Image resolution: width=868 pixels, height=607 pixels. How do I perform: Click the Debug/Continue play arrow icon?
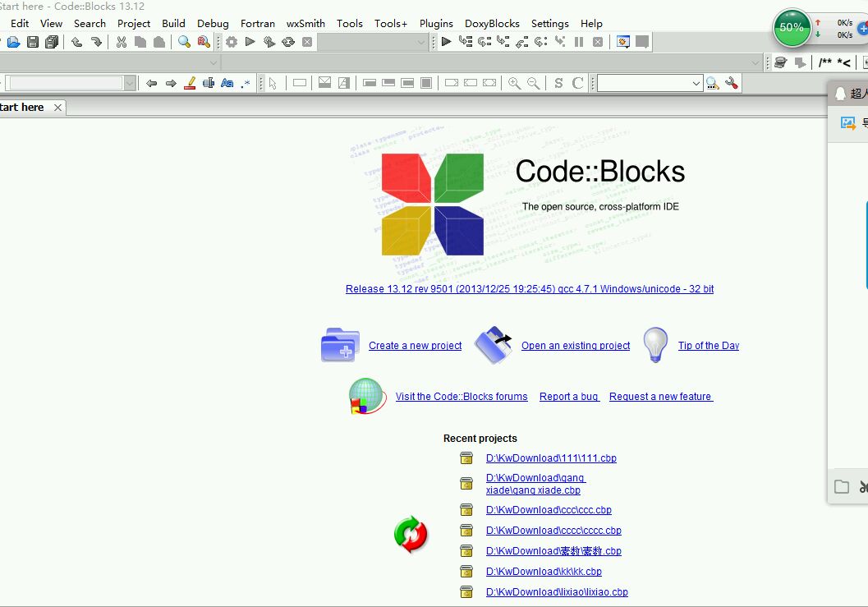pos(446,42)
